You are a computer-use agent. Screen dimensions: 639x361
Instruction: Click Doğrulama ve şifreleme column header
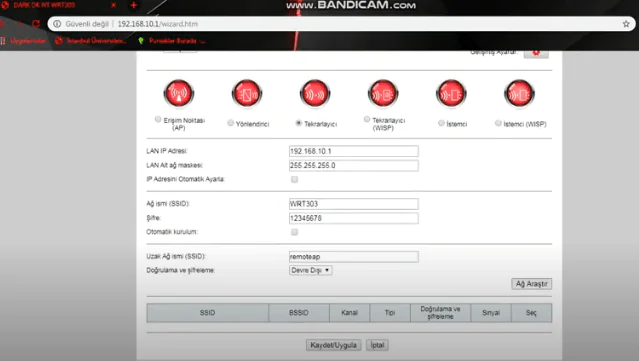point(440,313)
